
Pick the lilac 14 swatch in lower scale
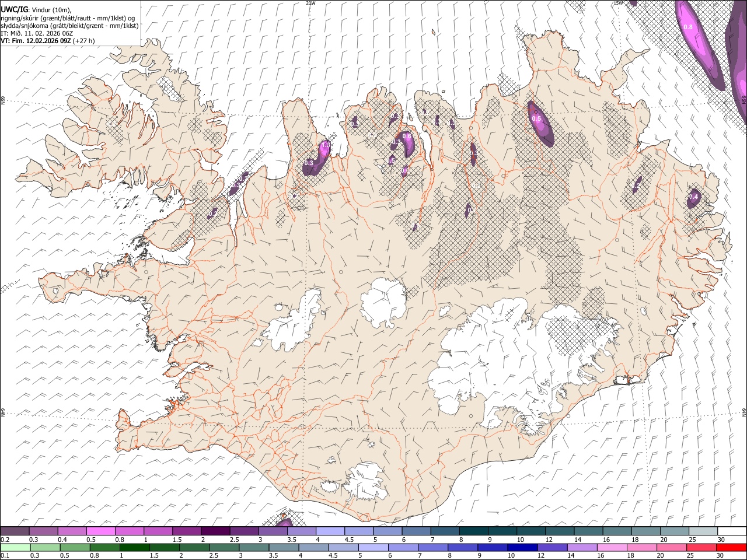tap(581, 547)
